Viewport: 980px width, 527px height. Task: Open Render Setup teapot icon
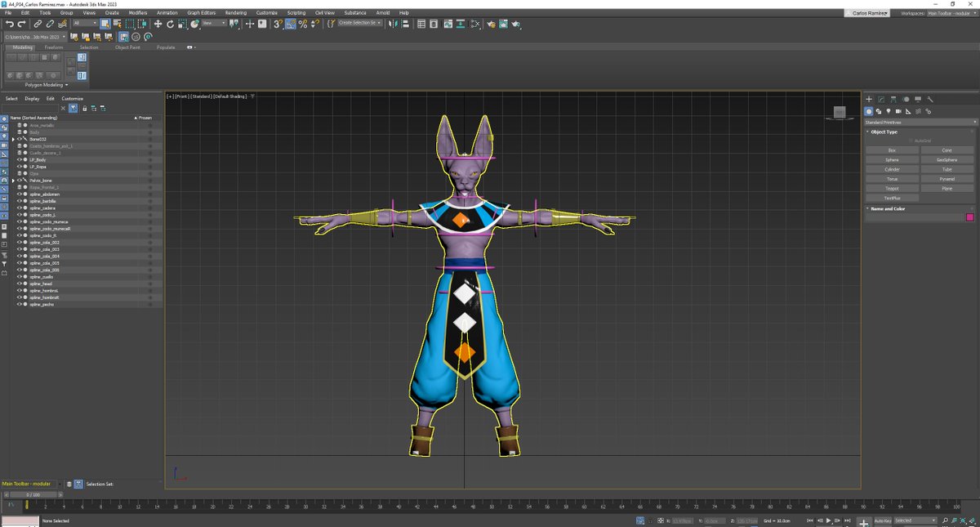tap(492, 25)
